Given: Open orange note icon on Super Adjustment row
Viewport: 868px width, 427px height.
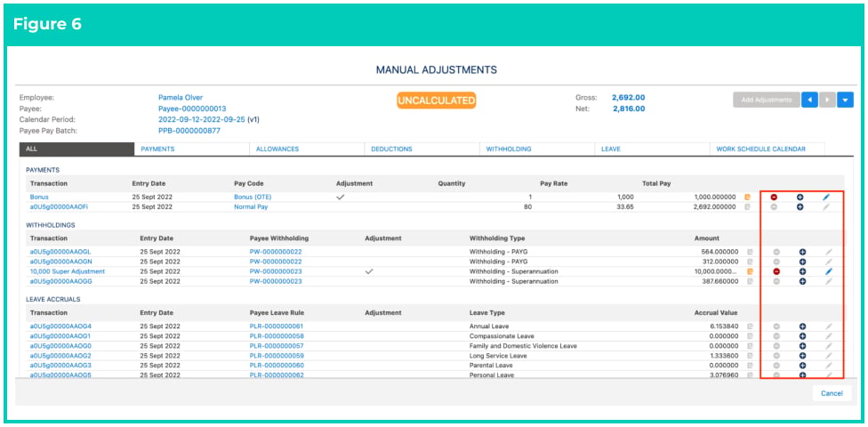Looking at the screenshot, I should 750,272.
